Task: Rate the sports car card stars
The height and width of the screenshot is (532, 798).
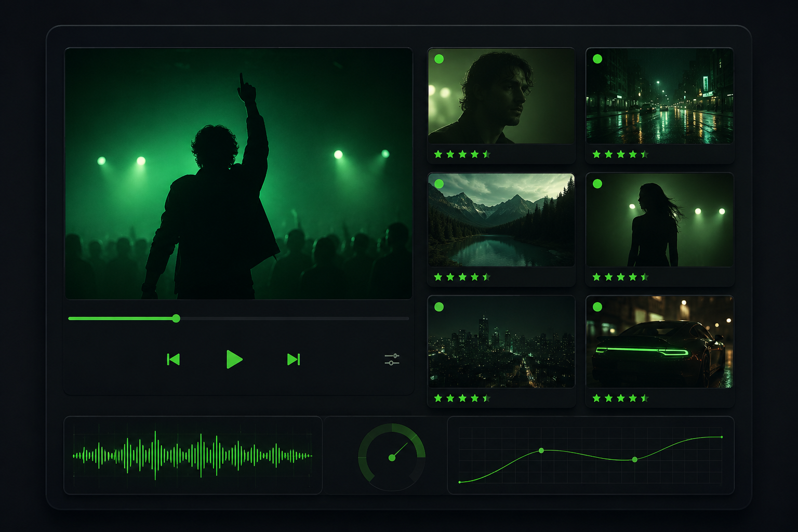Action: (x=621, y=398)
